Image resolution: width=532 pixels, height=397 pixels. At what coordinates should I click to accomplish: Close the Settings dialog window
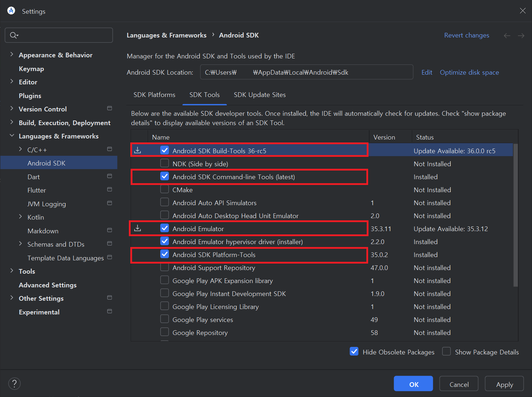coord(523,11)
